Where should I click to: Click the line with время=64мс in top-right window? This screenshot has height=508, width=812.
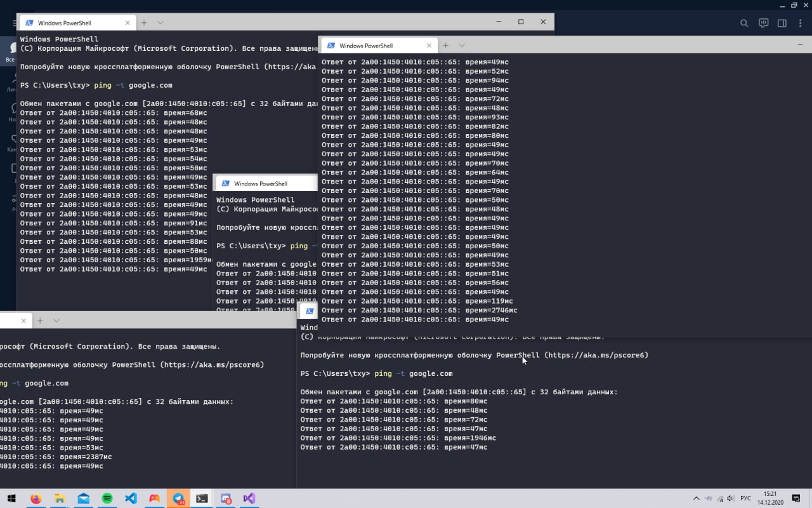click(x=415, y=173)
